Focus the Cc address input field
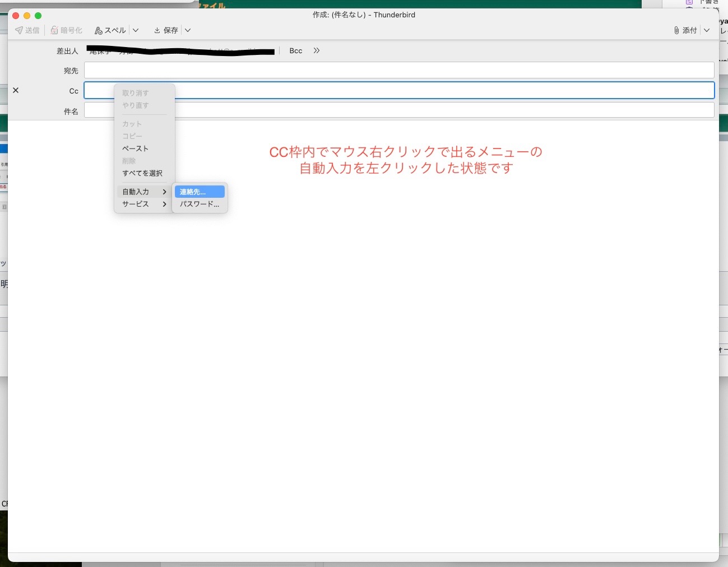Screen dimensions: 728x567 443,90
